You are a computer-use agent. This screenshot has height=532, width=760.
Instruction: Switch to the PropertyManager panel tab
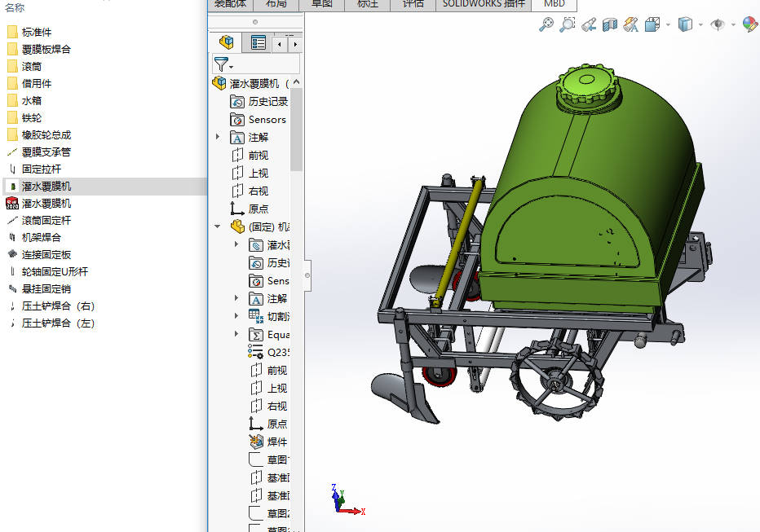258,43
